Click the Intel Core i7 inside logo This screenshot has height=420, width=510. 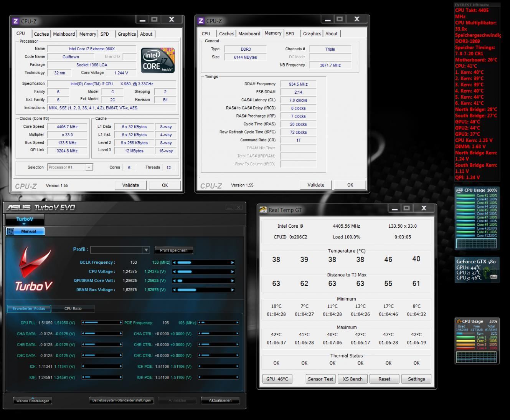point(158,60)
